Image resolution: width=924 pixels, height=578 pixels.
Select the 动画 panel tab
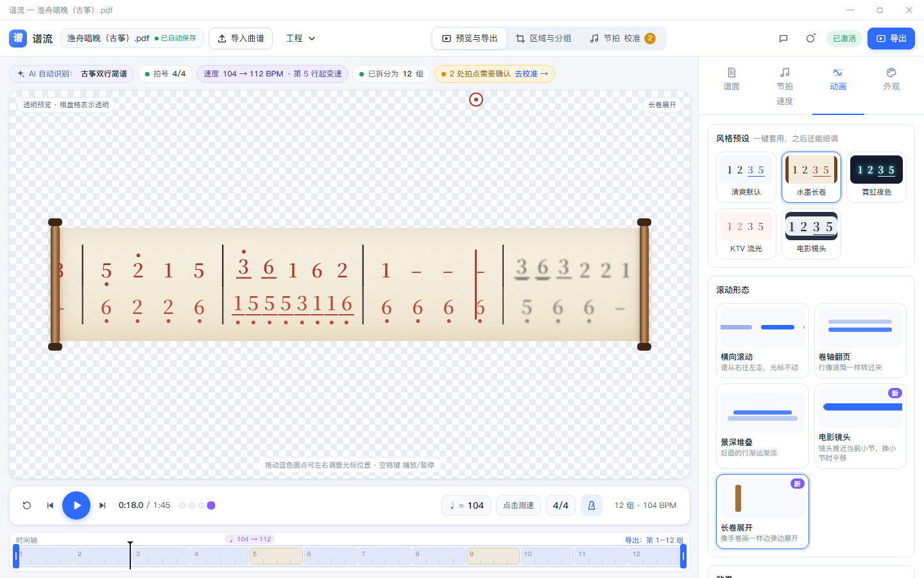[838, 79]
